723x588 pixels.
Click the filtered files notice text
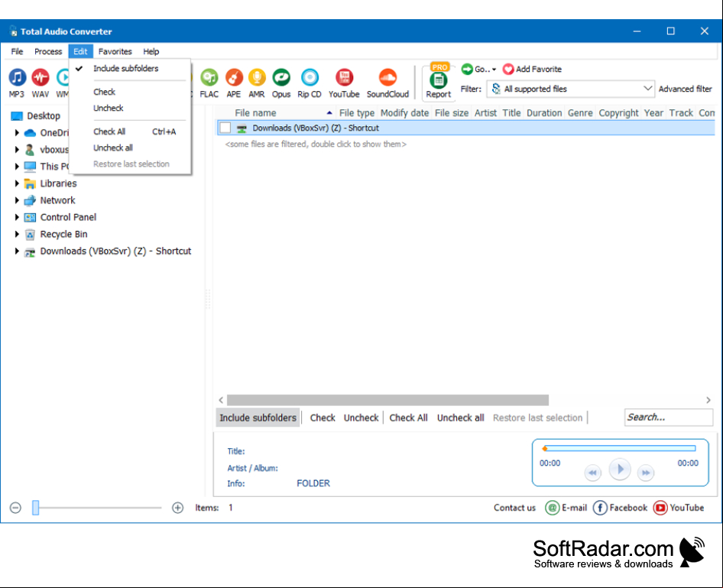click(x=316, y=145)
